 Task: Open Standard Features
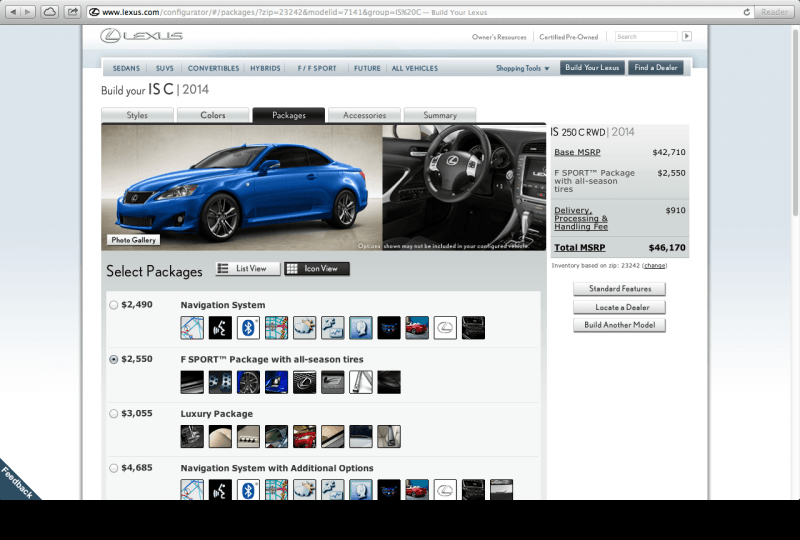pos(619,289)
